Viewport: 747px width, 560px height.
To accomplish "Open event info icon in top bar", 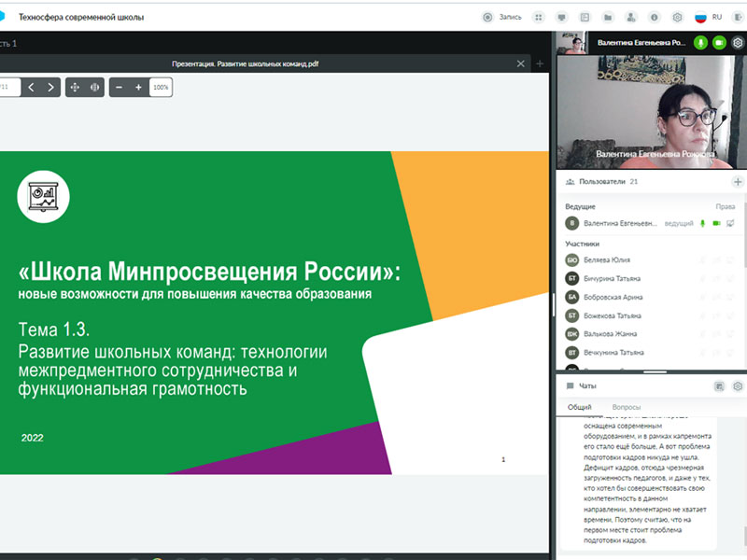I will (655, 17).
